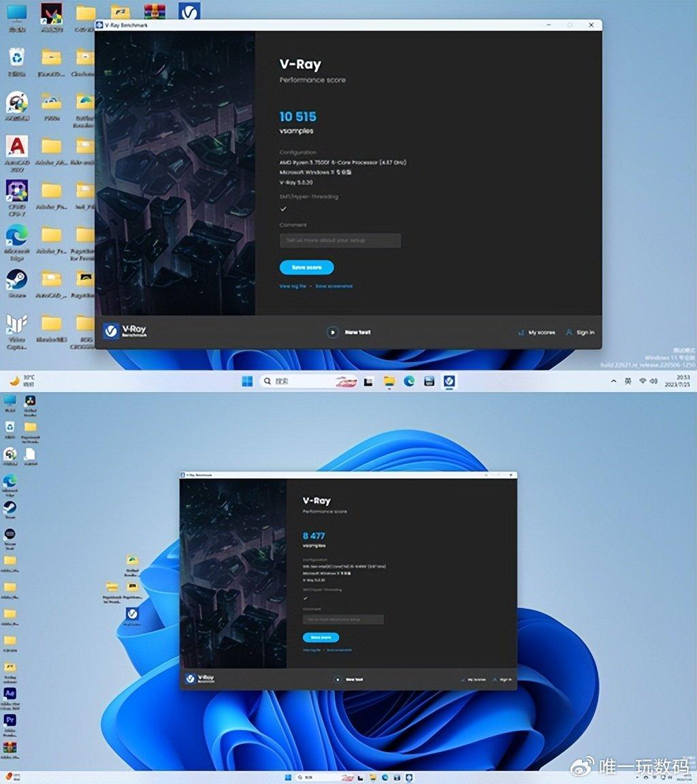Screen dimensions: 697x784
Task: Click the Save screenshot link
Action: tap(333, 287)
